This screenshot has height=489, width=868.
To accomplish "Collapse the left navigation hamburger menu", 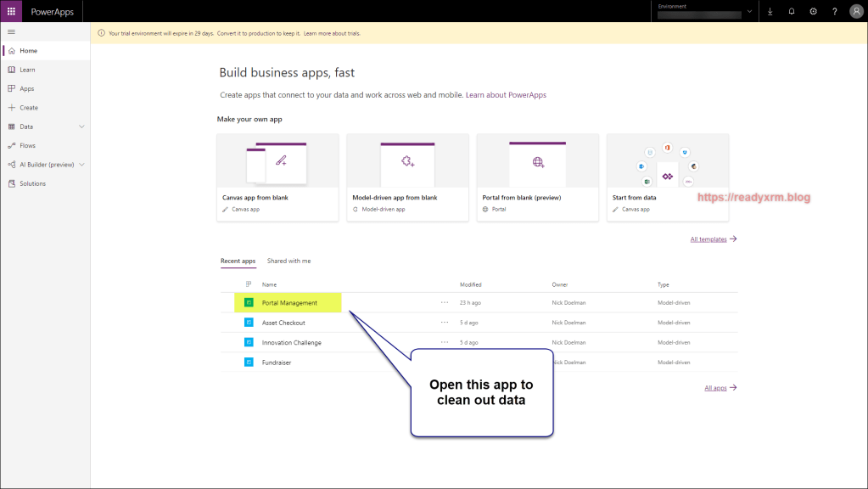I will point(11,31).
